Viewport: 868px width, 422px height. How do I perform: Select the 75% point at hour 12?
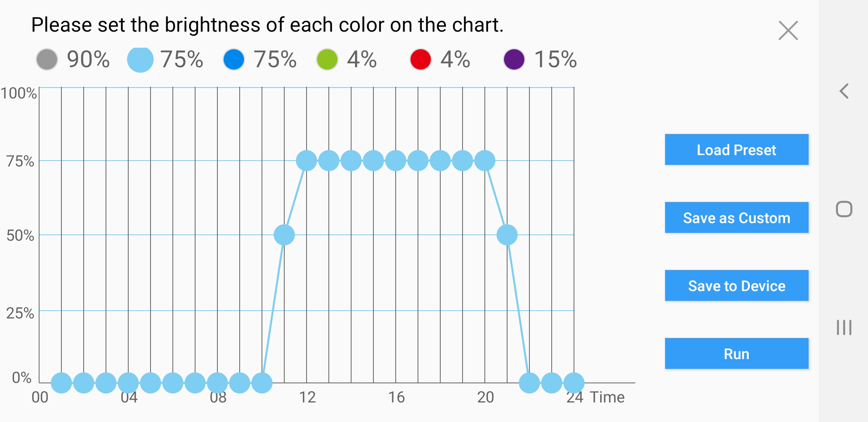pyautogui.click(x=307, y=161)
